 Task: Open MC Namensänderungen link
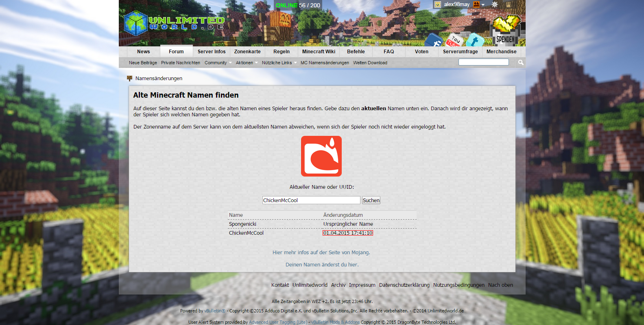[325, 63]
